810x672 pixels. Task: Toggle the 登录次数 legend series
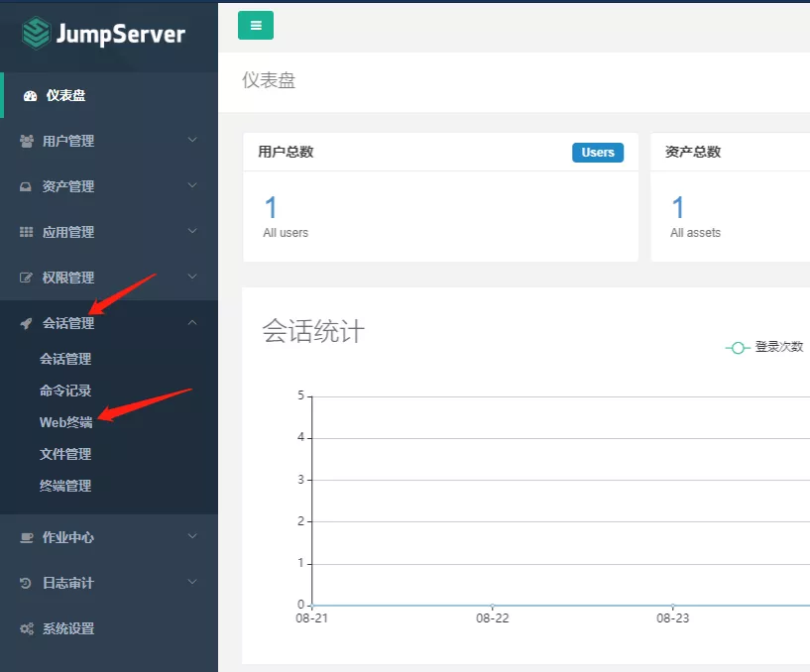(764, 348)
